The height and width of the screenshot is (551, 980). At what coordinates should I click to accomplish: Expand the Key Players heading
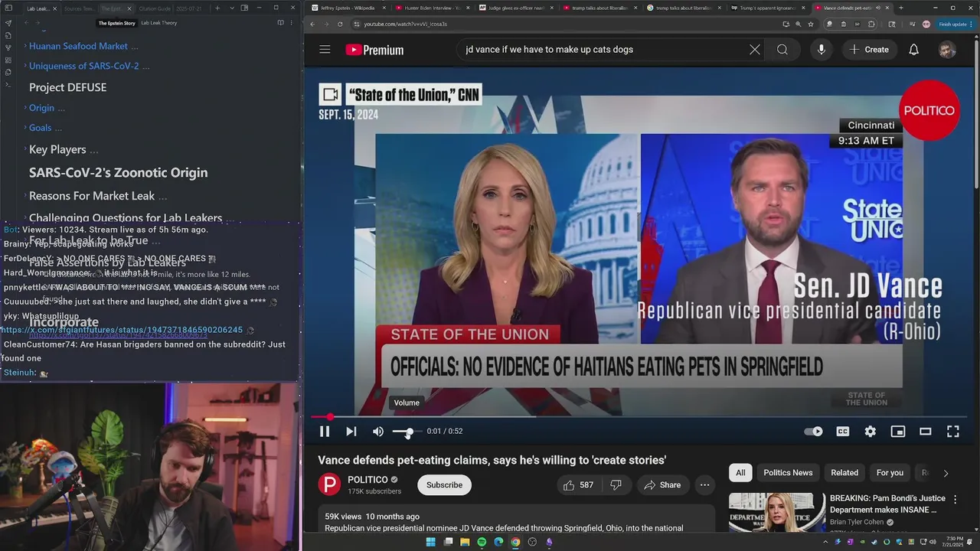point(57,149)
